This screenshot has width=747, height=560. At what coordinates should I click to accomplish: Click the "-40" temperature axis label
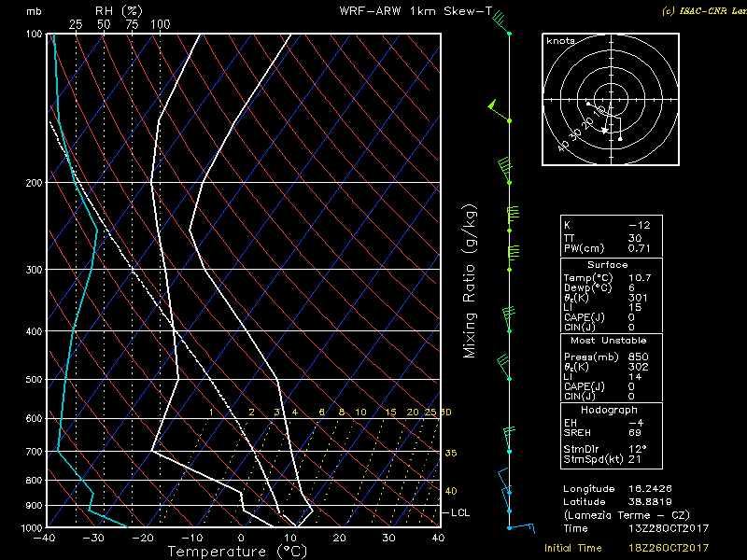[44, 539]
